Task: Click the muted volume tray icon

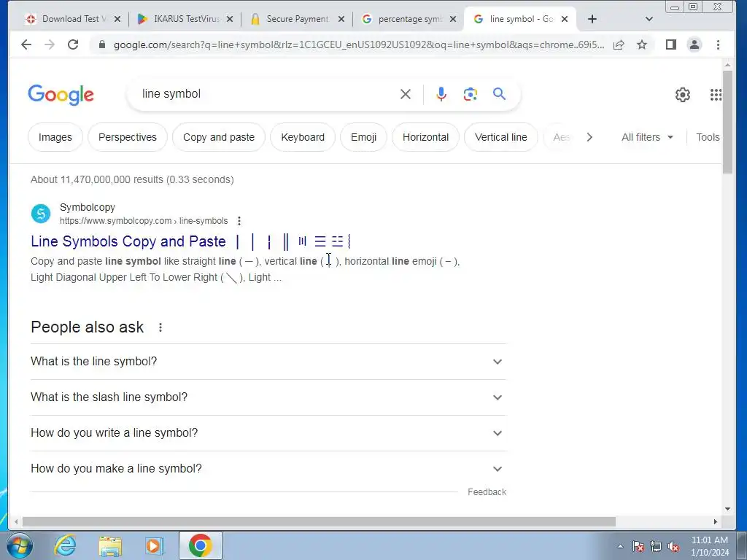Action: (x=673, y=547)
